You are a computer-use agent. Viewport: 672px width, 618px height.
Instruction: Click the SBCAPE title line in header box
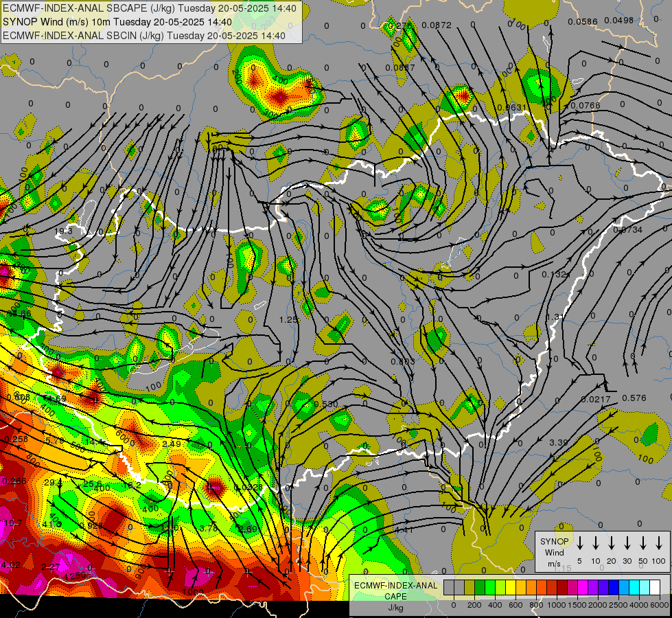click(150, 8)
